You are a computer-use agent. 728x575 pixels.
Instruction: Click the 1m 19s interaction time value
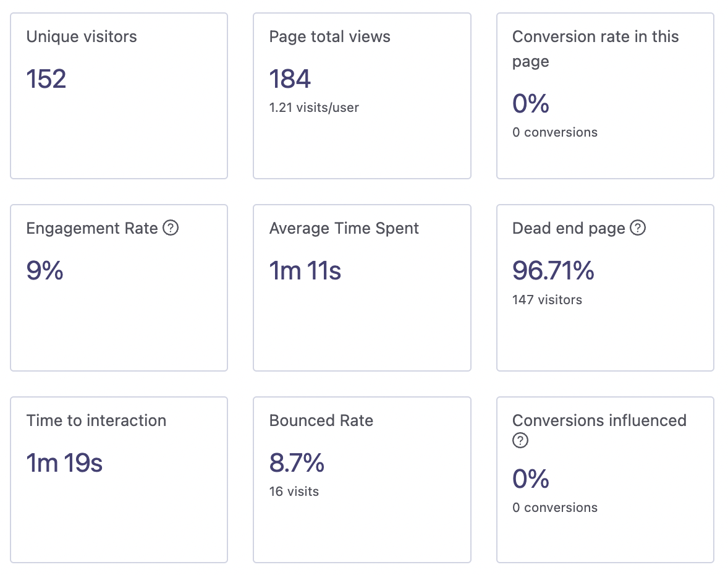click(64, 463)
